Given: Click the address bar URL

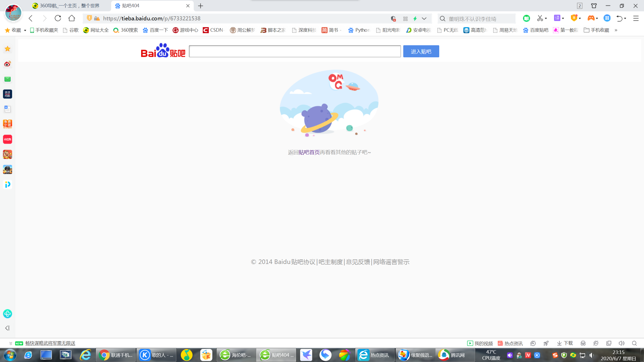Looking at the screenshot, I should pos(152,18).
